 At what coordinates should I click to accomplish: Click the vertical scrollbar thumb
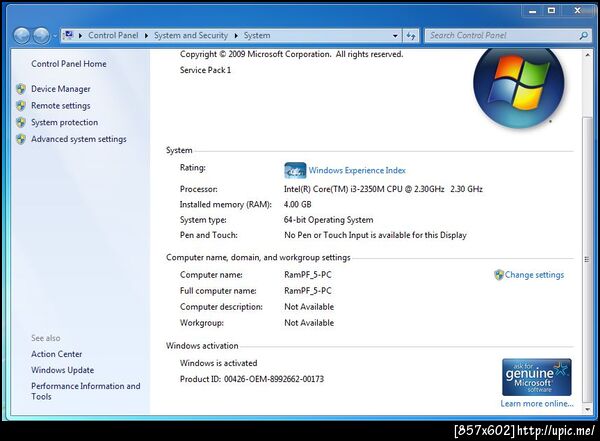[587, 260]
